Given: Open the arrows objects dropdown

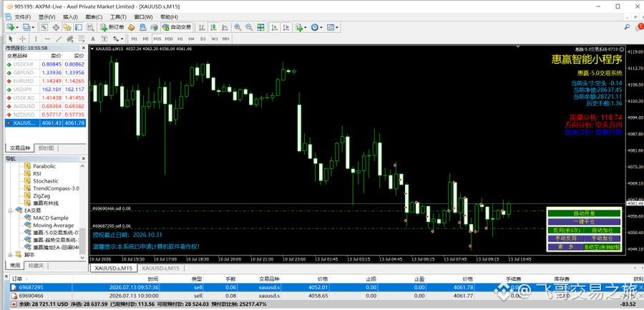Looking at the screenshot, I should click(118, 39).
